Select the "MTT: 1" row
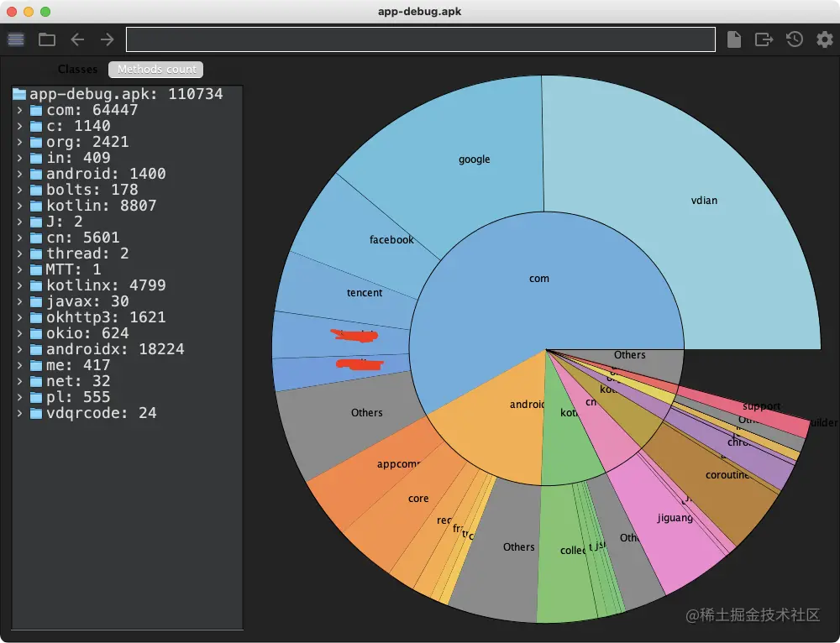 click(x=127, y=269)
